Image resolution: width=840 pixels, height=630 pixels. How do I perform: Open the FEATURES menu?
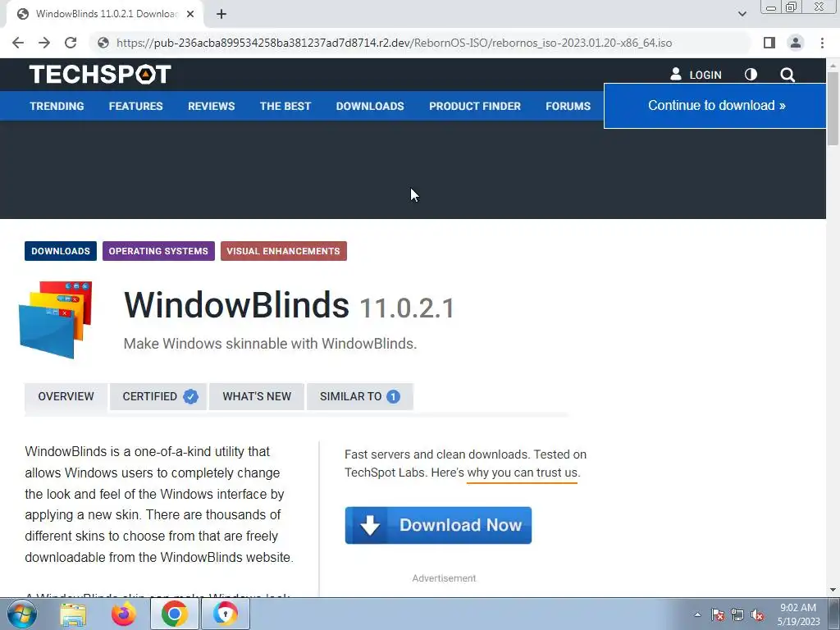point(135,106)
